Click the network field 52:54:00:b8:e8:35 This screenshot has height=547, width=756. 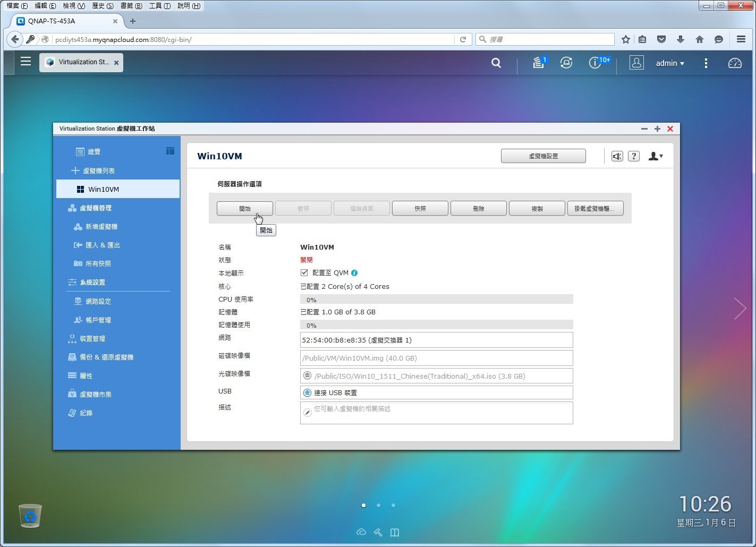(x=437, y=340)
